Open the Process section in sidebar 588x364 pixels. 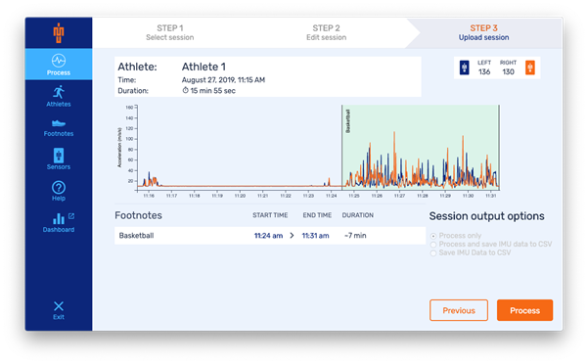pos(59,65)
